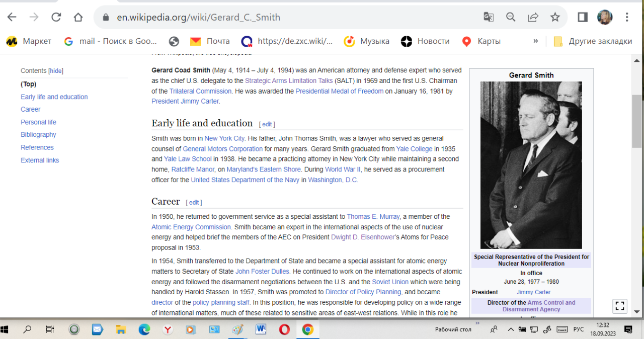
Task: Open the Mail app on the taskbar
Action: point(98,329)
